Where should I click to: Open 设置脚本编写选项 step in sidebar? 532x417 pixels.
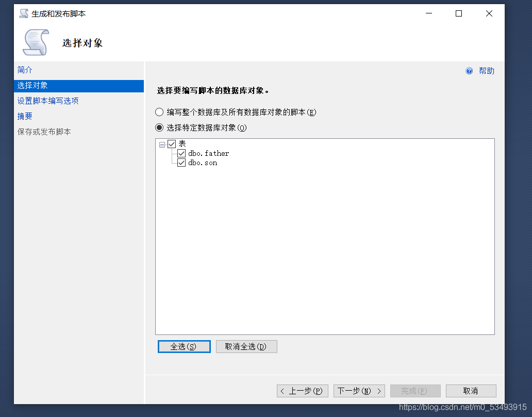click(48, 101)
